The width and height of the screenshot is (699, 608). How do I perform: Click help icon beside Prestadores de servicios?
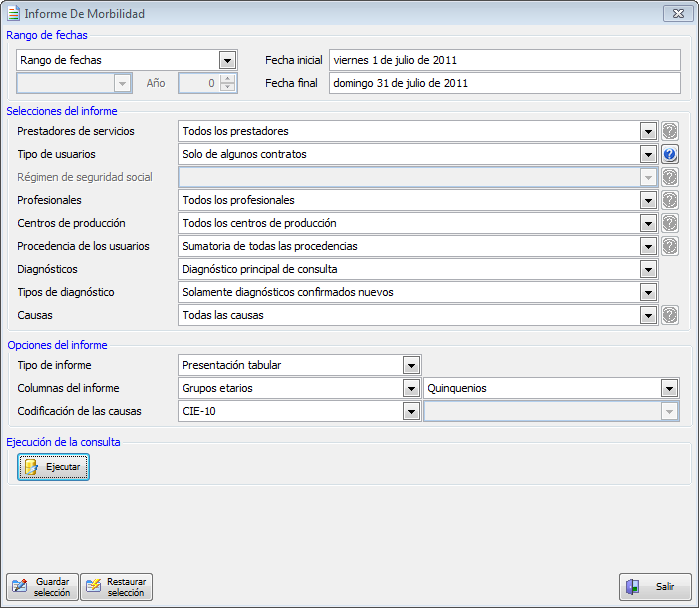670,131
